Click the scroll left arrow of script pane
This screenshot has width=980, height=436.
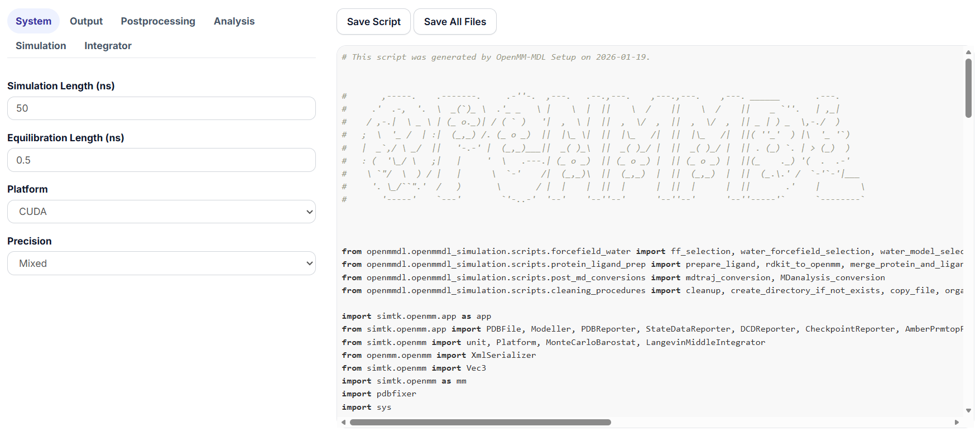[x=343, y=423]
